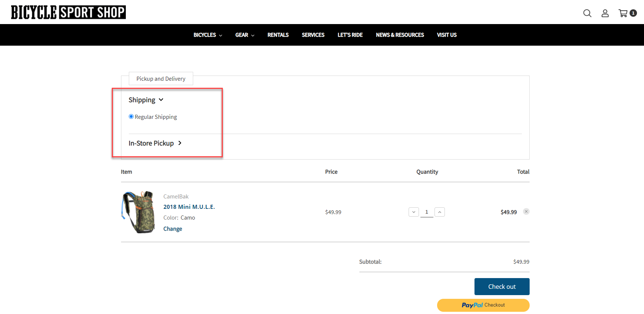
Task: Click the Total column header
Action: [x=523, y=172]
